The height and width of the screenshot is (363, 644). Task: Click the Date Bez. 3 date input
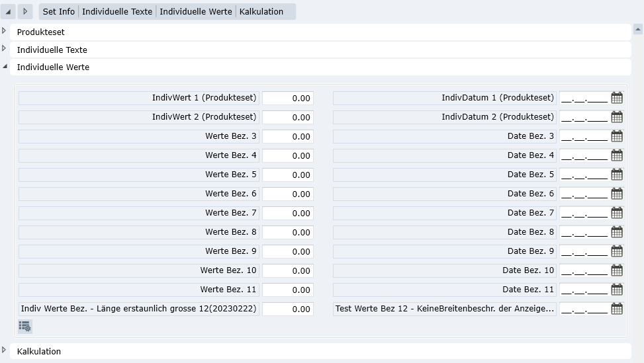[583, 136]
